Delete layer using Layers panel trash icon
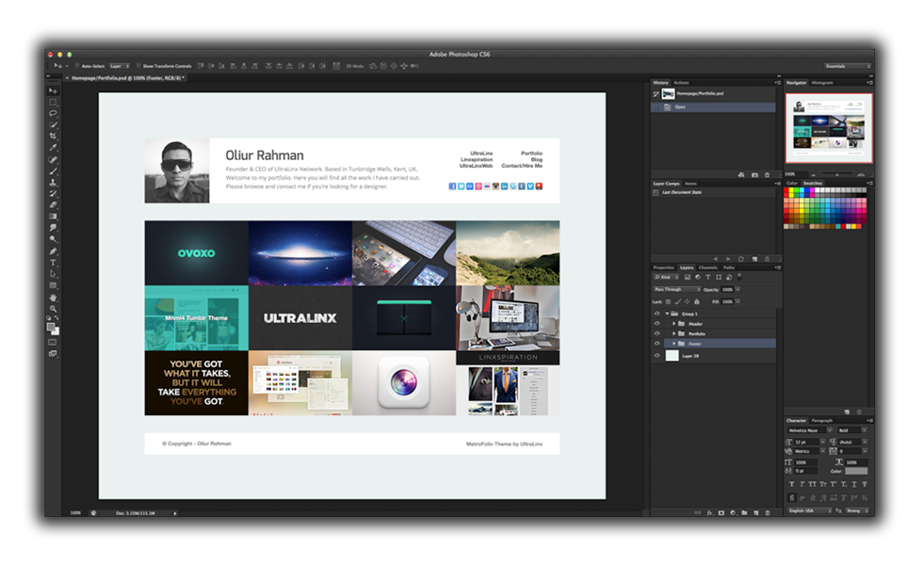924x565 pixels. tap(768, 513)
